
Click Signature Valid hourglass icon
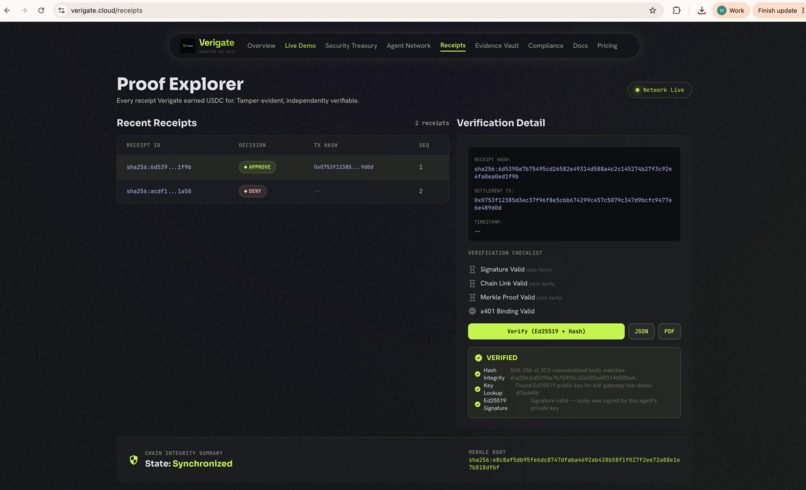click(x=472, y=269)
